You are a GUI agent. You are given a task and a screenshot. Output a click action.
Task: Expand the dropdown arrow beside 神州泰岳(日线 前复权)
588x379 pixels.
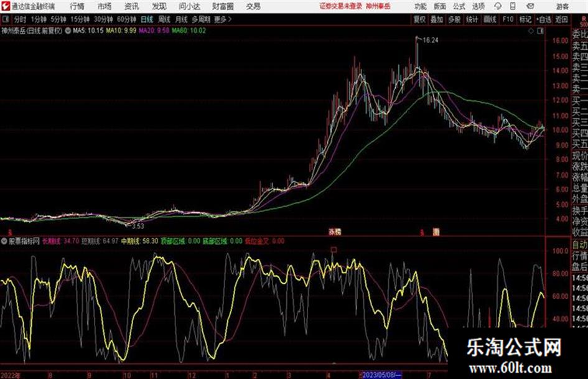pos(68,30)
